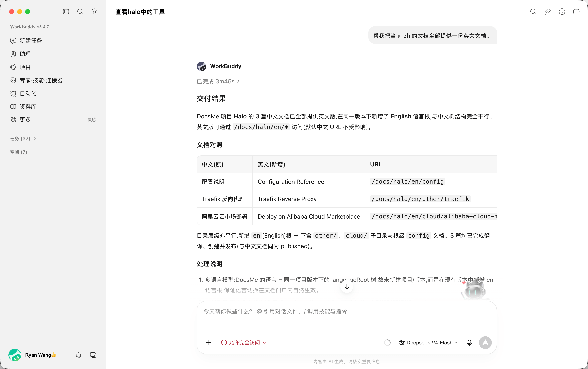Expand the 任务 (37) list
The height and width of the screenshot is (369, 588).
click(23, 139)
